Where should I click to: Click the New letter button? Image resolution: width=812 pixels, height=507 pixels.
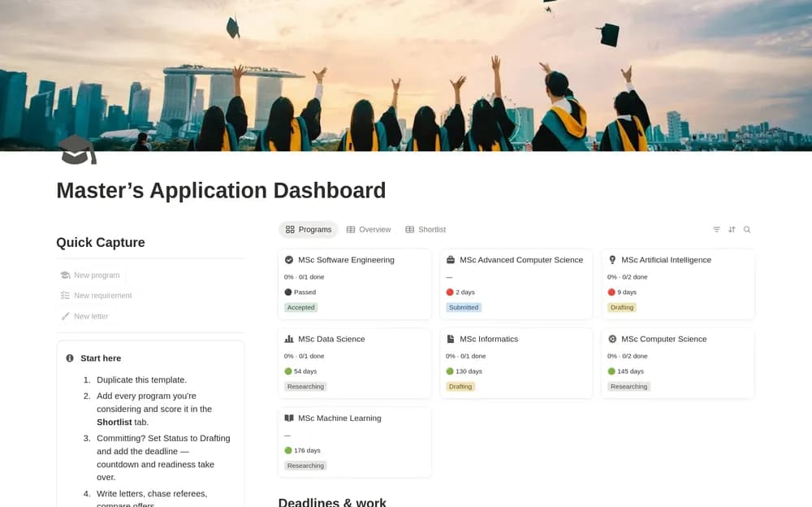point(84,316)
